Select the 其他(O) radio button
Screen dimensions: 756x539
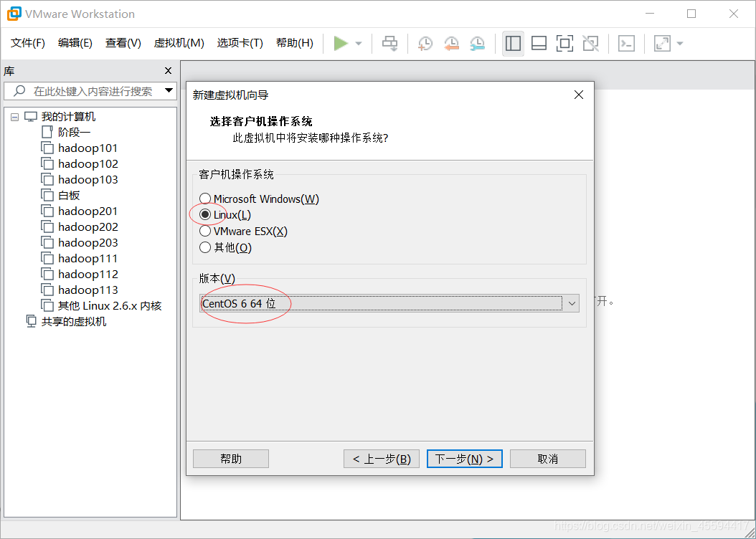coord(205,247)
